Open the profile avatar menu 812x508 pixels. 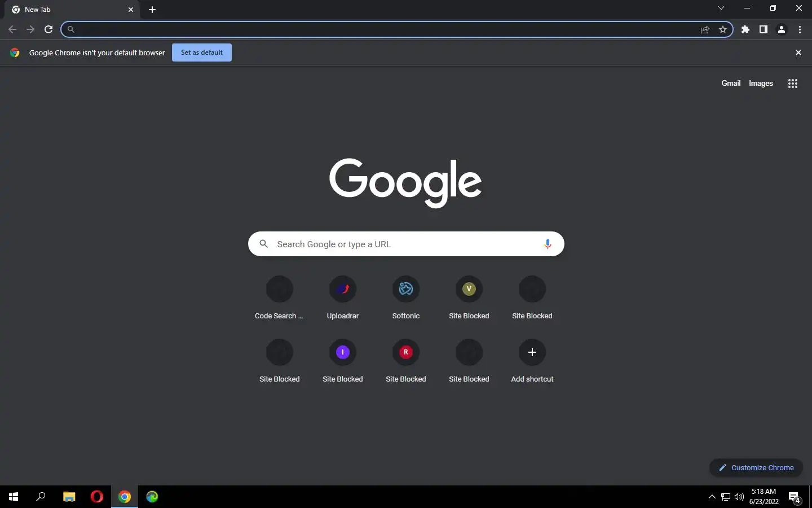coord(782,29)
